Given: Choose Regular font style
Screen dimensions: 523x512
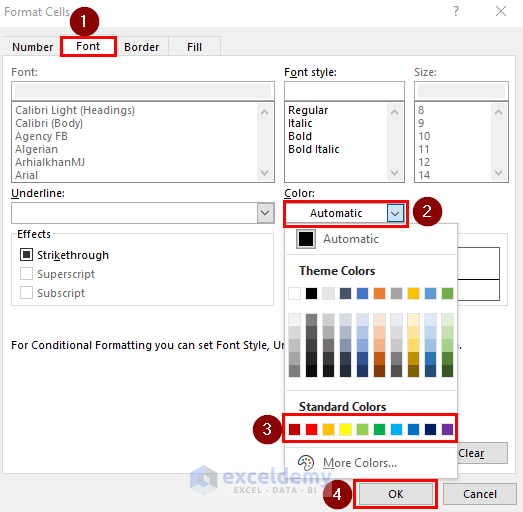Looking at the screenshot, I should coord(308,110).
